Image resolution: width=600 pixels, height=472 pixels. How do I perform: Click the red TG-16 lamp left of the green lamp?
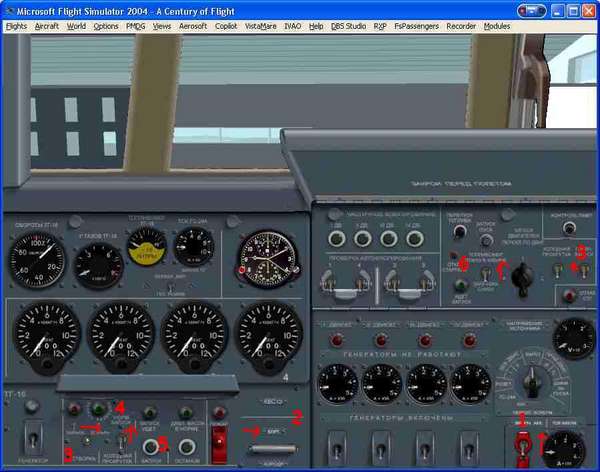[74, 409]
